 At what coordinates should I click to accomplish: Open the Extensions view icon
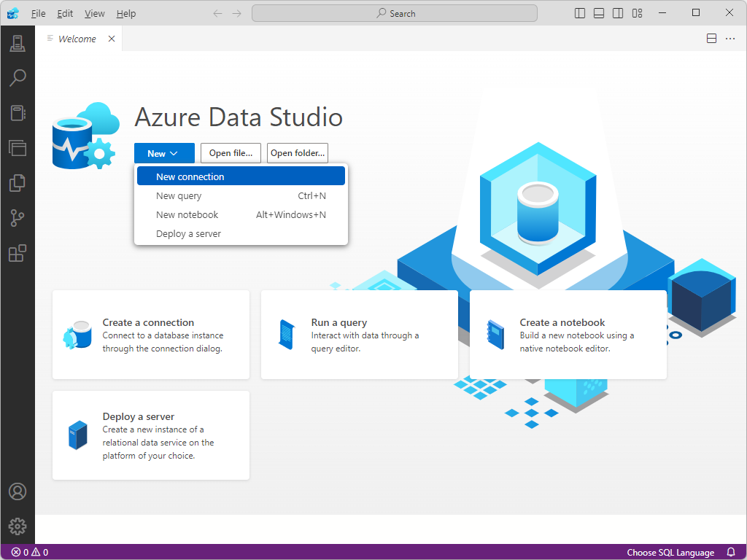(x=18, y=253)
